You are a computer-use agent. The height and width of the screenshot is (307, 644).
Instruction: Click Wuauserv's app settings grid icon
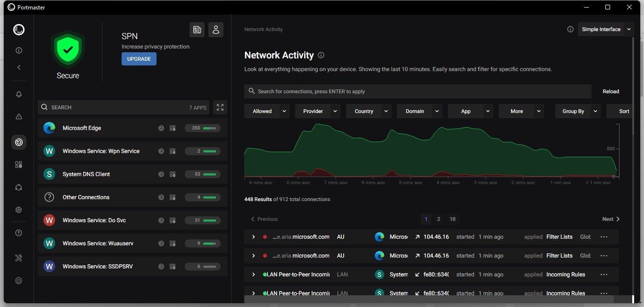[173, 243]
